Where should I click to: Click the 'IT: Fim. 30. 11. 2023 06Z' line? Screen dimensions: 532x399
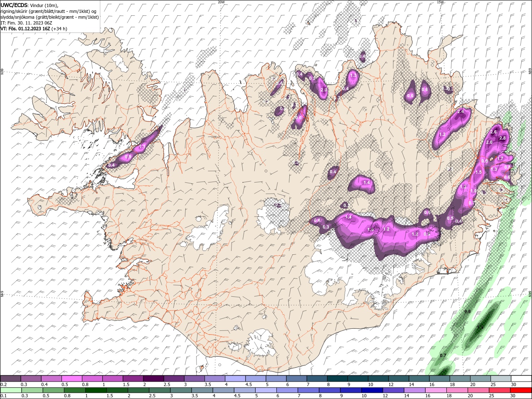[26, 23]
